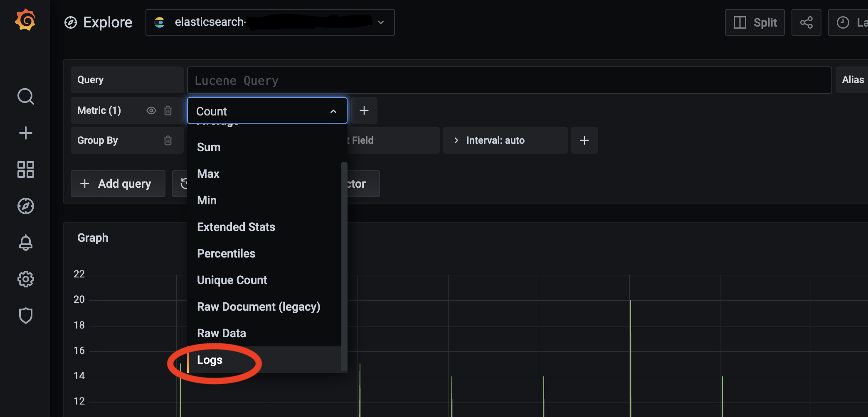Add another metric with plus button
This screenshot has width=868, height=417.
(x=364, y=110)
